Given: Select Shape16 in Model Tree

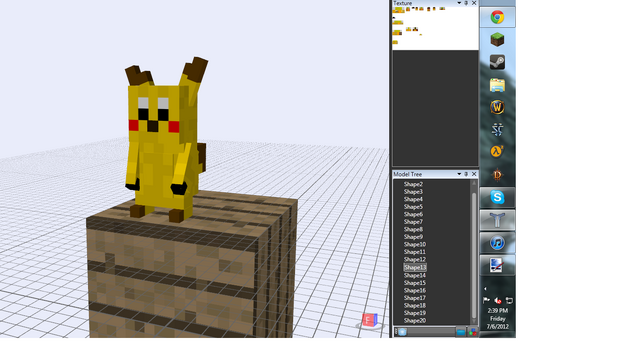Looking at the screenshot, I should pyautogui.click(x=415, y=290).
